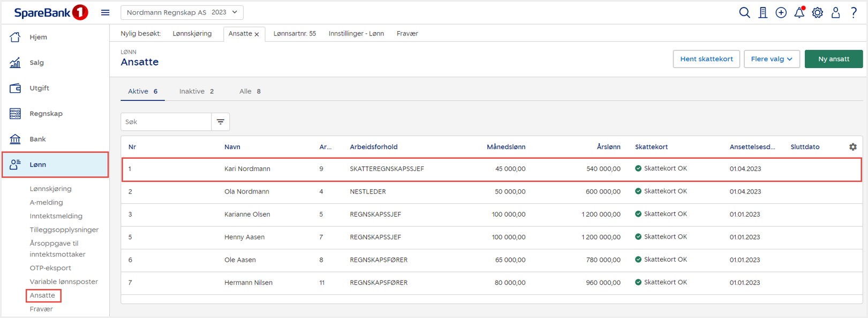The image size is (868, 318).
Task: Click the Ny ansatt button
Action: (833, 59)
